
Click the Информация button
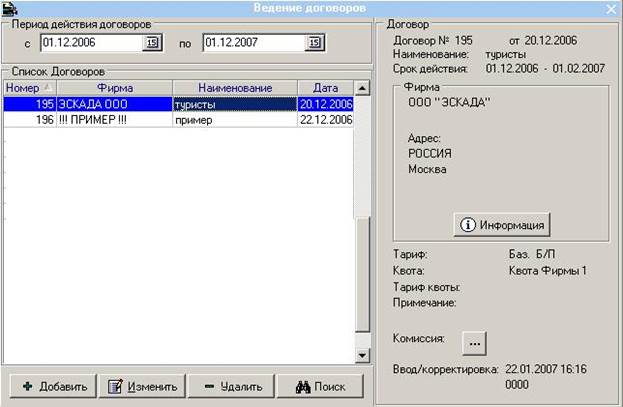(x=501, y=224)
